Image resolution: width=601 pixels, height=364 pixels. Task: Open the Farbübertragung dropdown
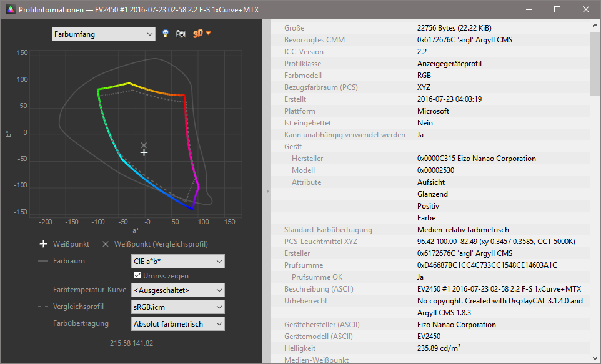pos(177,323)
